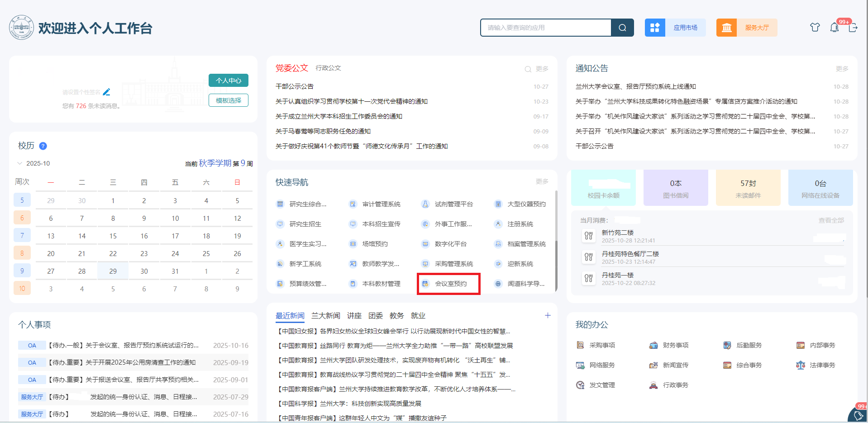Select day 15 in the calendar
The image size is (868, 423).
coord(113,236)
